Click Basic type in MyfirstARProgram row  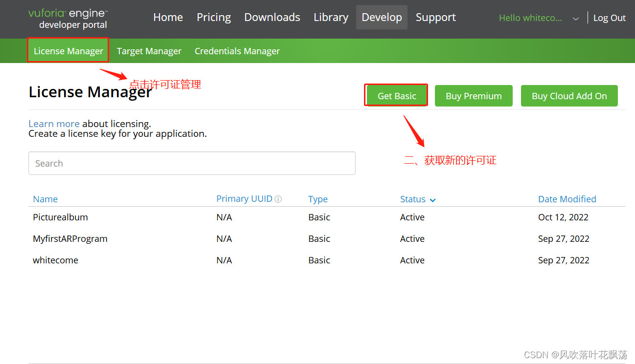tap(319, 238)
